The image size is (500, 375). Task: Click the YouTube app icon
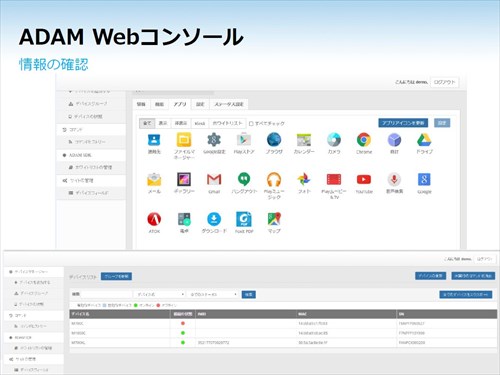(x=364, y=180)
